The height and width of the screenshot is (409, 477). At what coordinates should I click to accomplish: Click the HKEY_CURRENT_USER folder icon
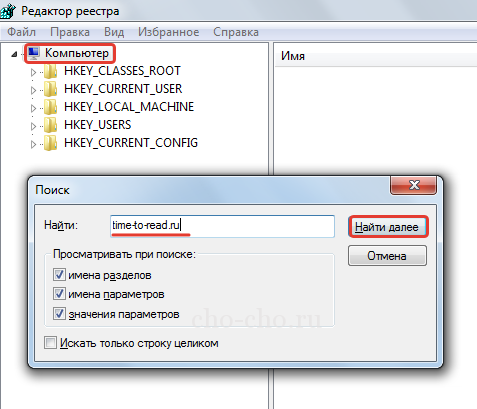50,89
